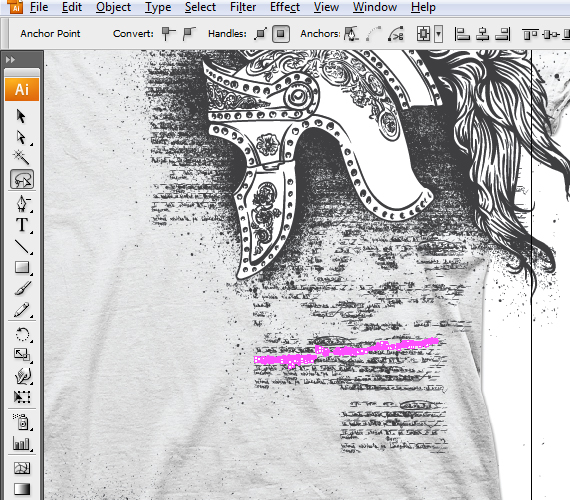Image resolution: width=570 pixels, height=500 pixels.
Task: Select the Mesh tool
Action: point(22,468)
